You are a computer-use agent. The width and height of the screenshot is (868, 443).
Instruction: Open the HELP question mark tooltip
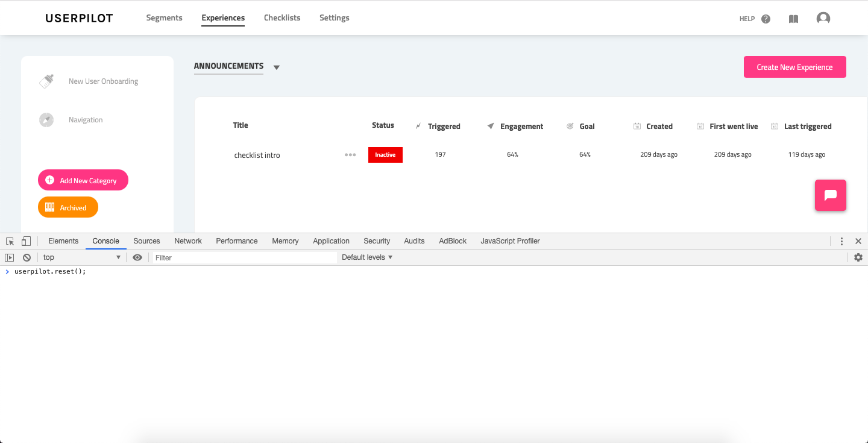click(765, 19)
